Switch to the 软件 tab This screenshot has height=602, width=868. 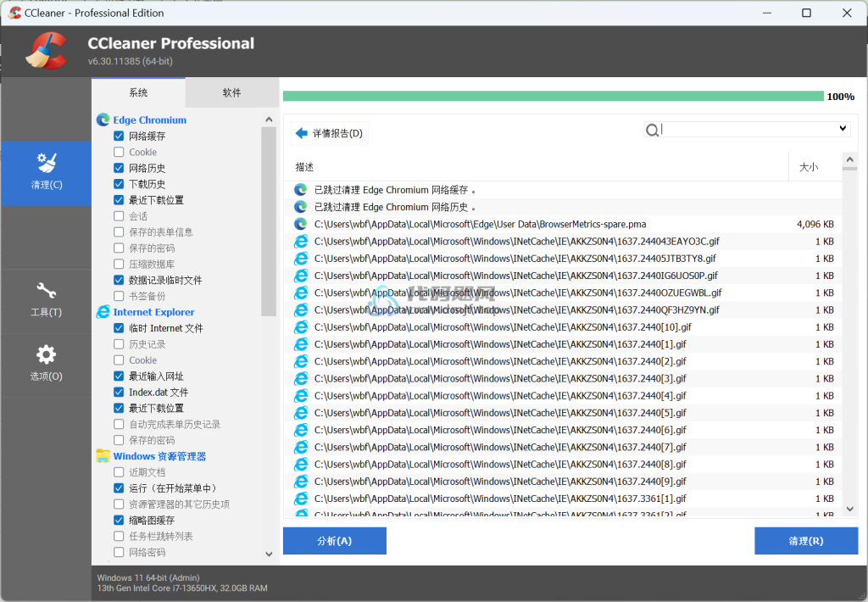pos(232,92)
